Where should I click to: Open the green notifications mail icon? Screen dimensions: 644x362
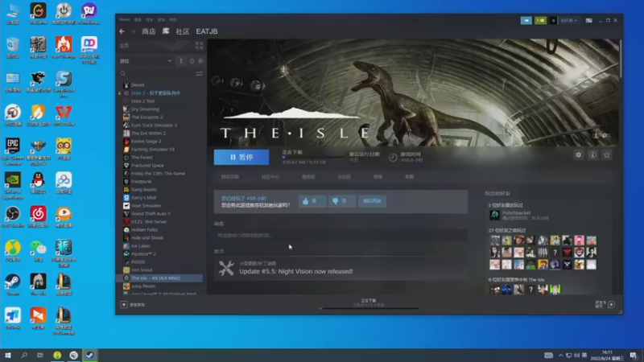pos(540,20)
